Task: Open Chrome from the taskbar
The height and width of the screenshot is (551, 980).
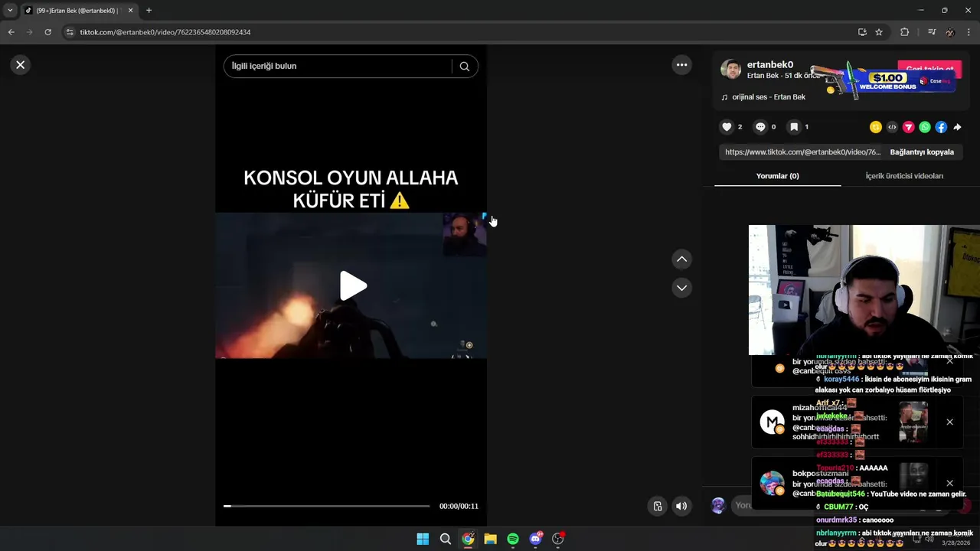Action: tap(468, 539)
